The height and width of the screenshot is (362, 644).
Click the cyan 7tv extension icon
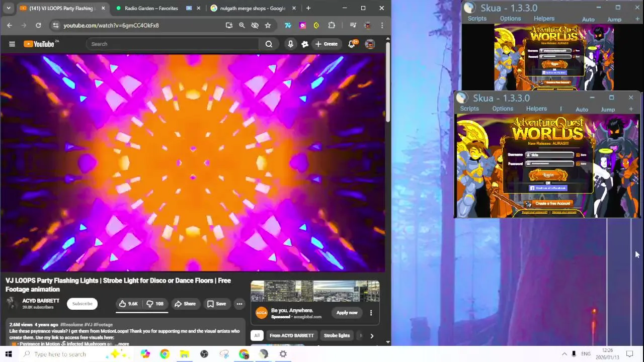tap(288, 25)
